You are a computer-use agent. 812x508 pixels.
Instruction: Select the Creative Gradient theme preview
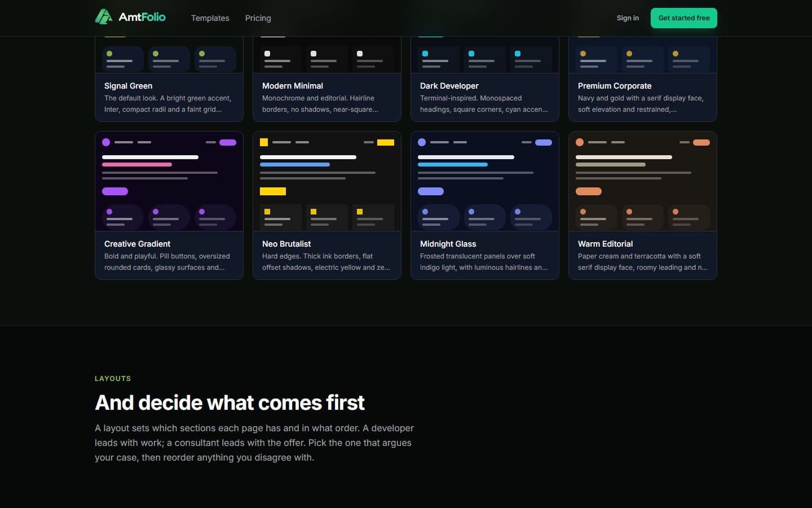(x=169, y=181)
